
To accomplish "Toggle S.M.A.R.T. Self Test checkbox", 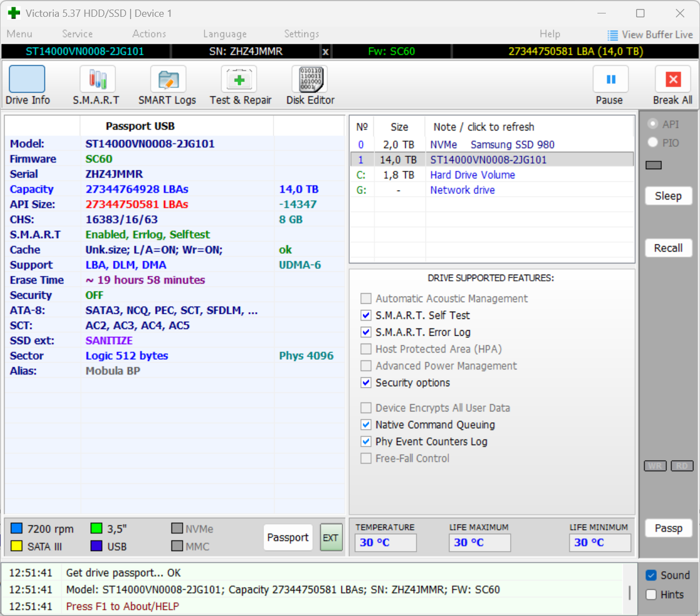I will pos(366,315).
